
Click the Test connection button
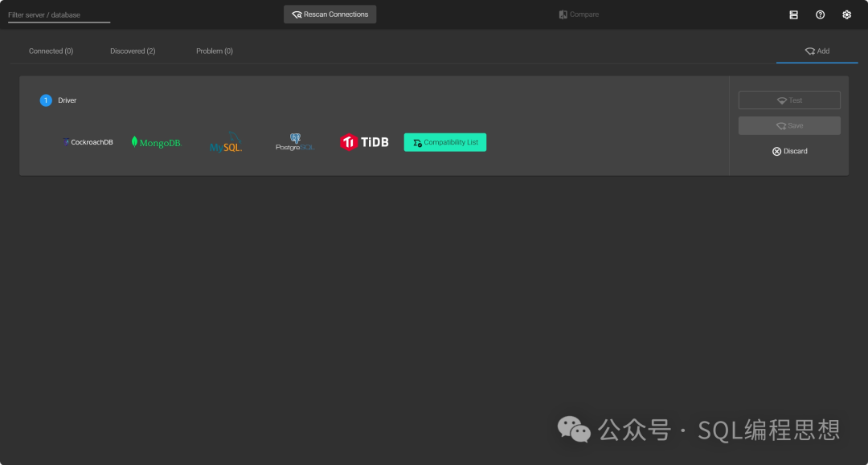pos(789,100)
